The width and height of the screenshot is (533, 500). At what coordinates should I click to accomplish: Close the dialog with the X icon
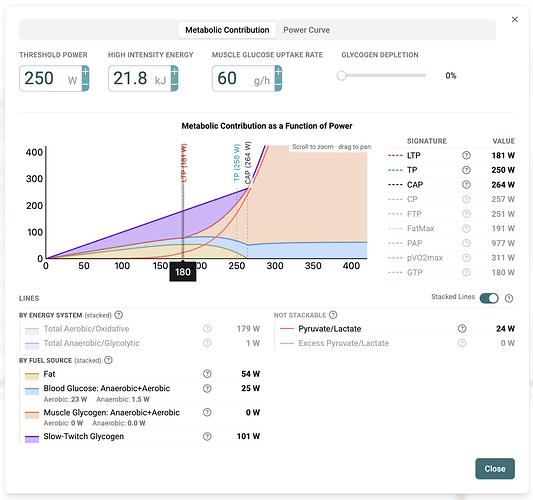pyautogui.click(x=515, y=20)
